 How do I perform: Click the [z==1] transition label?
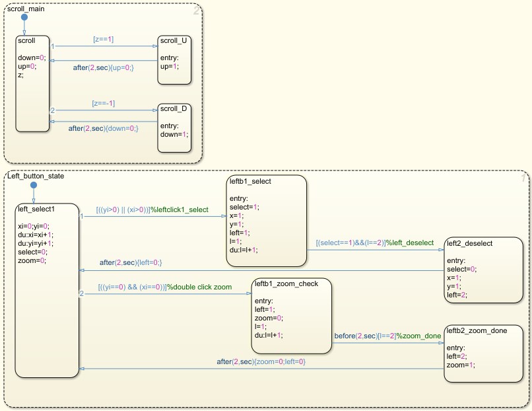(103, 40)
